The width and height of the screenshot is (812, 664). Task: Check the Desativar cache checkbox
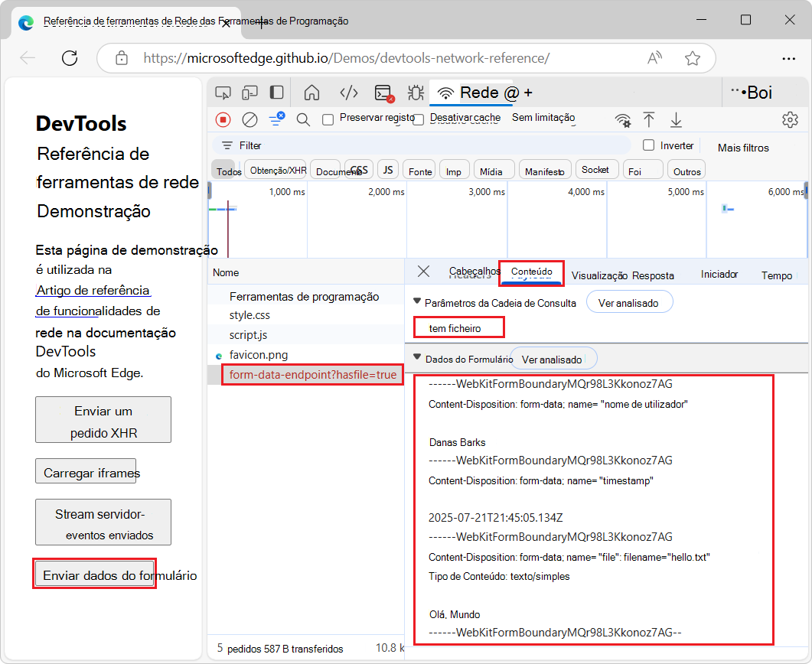(x=419, y=119)
